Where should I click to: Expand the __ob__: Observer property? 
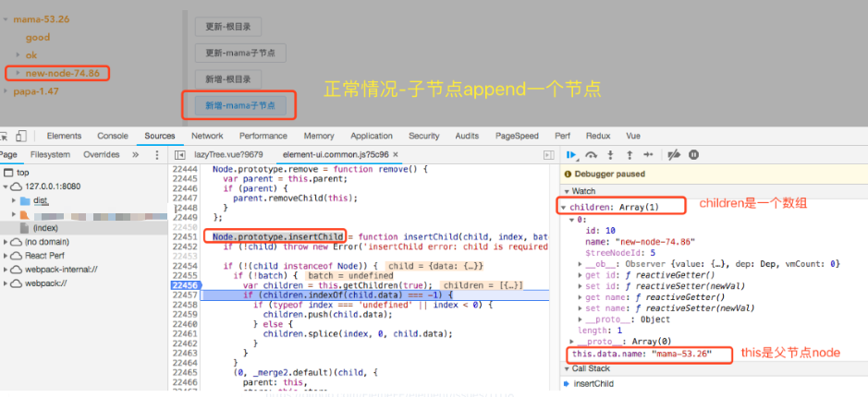(581, 264)
